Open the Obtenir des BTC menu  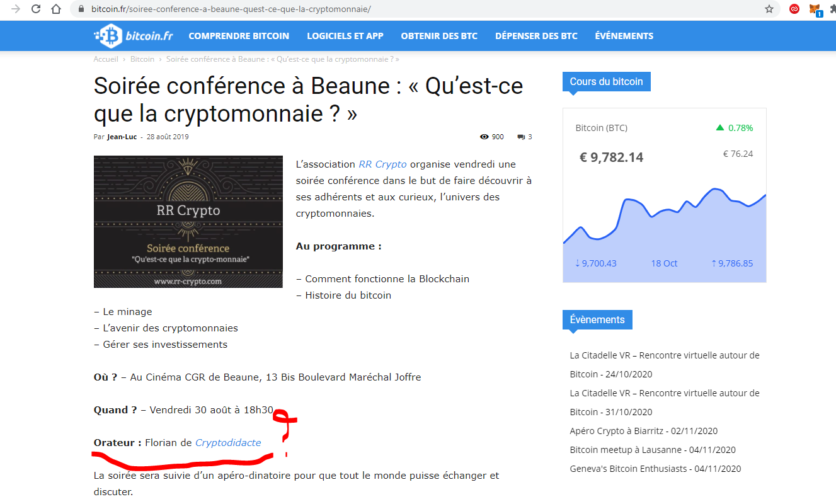pos(439,36)
